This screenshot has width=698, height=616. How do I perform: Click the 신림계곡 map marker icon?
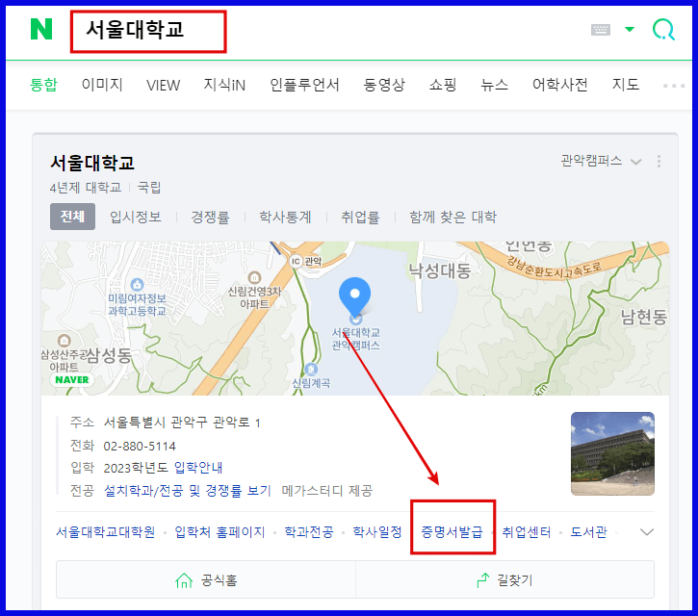311,369
